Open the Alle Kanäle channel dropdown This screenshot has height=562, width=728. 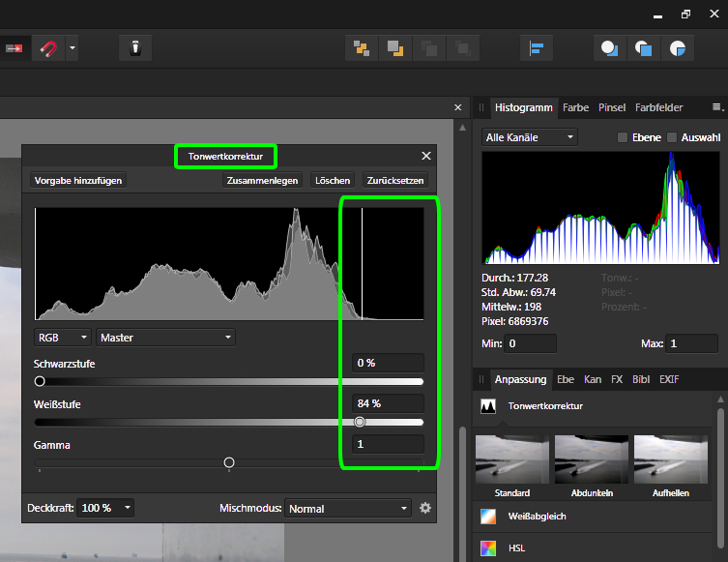click(x=530, y=138)
